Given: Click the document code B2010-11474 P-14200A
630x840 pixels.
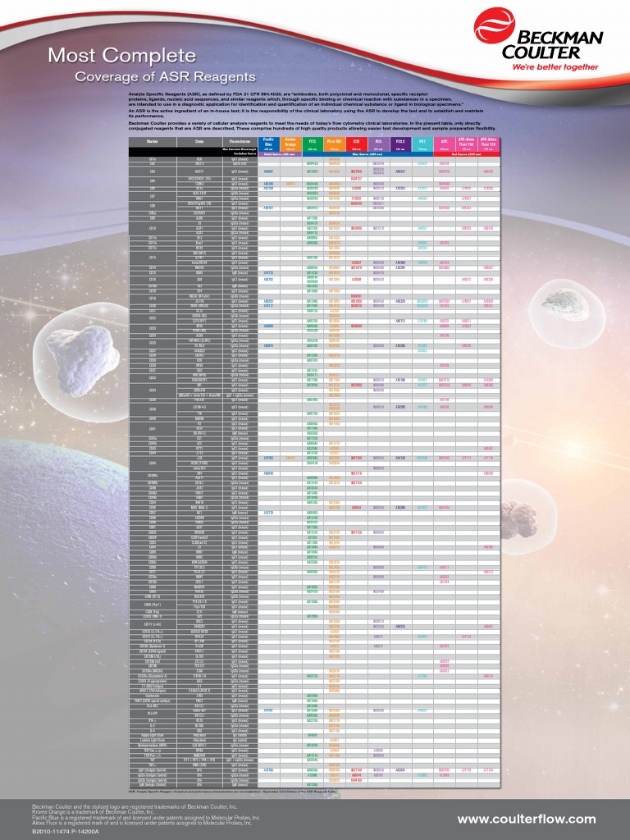Looking at the screenshot, I should pyautogui.click(x=66, y=831).
